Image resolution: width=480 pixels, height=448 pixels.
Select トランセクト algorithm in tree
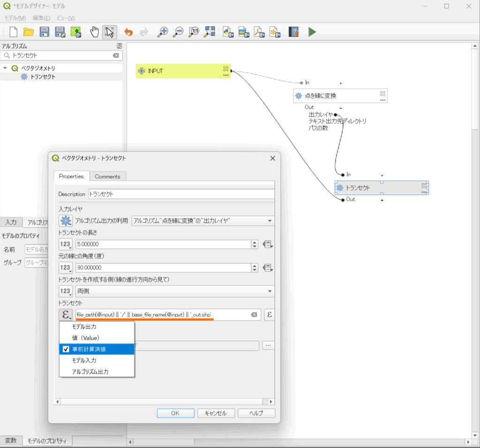(x=43, y=77)
